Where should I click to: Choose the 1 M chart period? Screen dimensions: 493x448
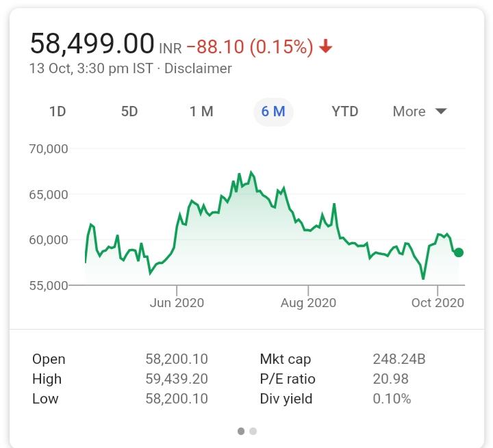click(x=201, y=111)
